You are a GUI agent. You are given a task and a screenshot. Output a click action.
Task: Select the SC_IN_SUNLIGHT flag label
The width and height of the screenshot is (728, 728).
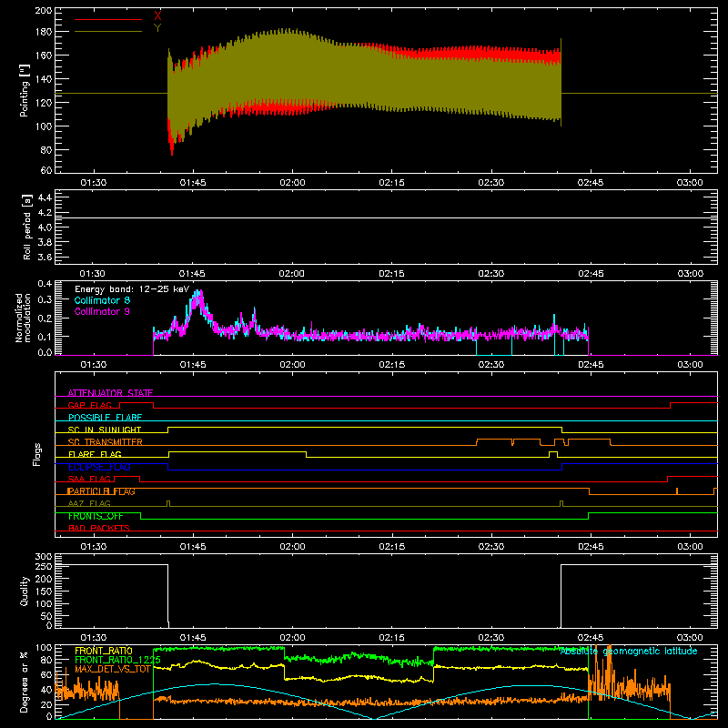[x=105, y=430]
